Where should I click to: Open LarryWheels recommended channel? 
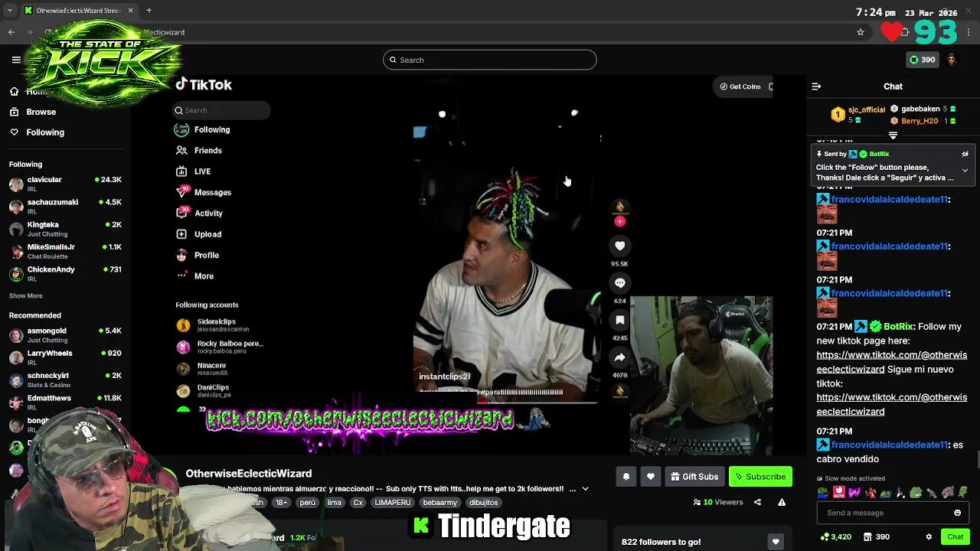[x=65, y=357]
